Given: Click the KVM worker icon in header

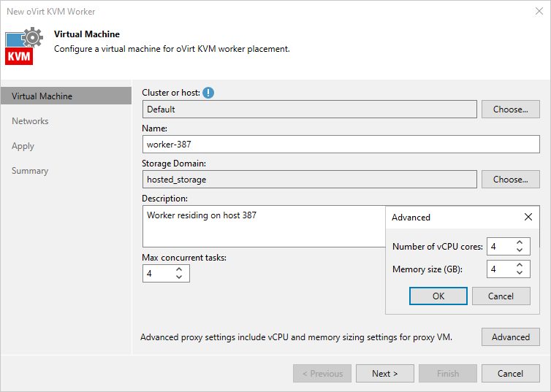Looking at the screenshot, I should pos(20,46).
